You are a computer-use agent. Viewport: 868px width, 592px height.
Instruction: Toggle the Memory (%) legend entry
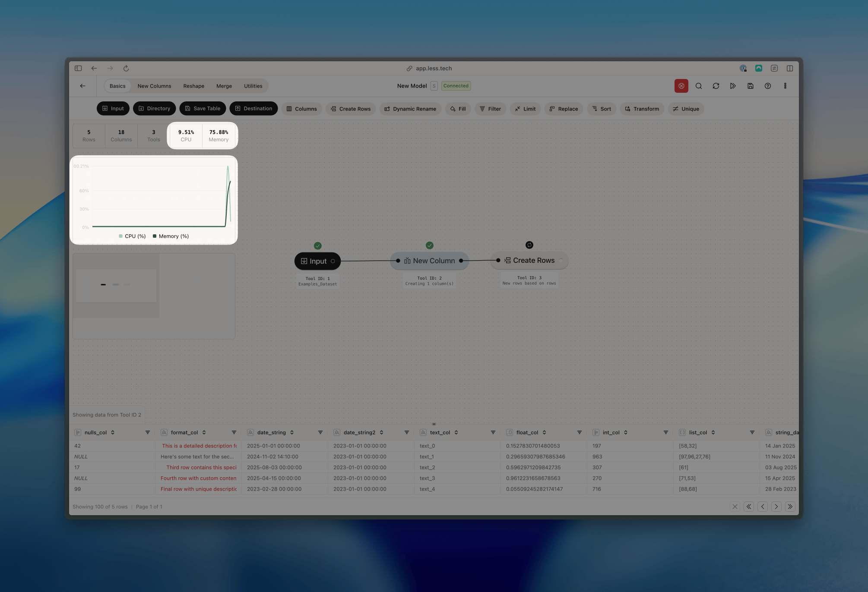coord(171,236)
